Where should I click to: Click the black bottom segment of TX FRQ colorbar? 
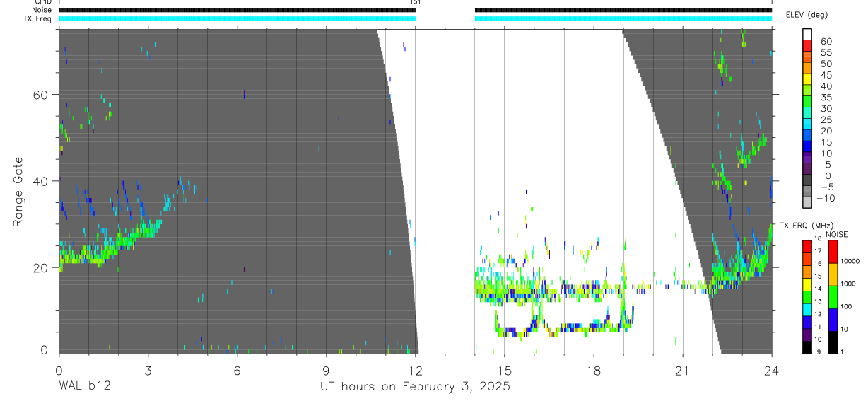click(807, 347)
